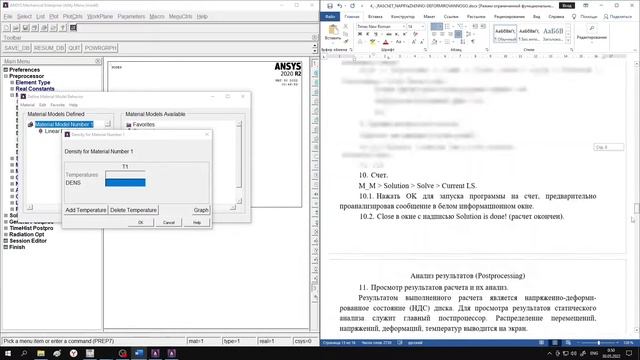Expand TimeHist Postpro tree node
Image resolution: width=640 pixels, height=360 pixels.
6,228
